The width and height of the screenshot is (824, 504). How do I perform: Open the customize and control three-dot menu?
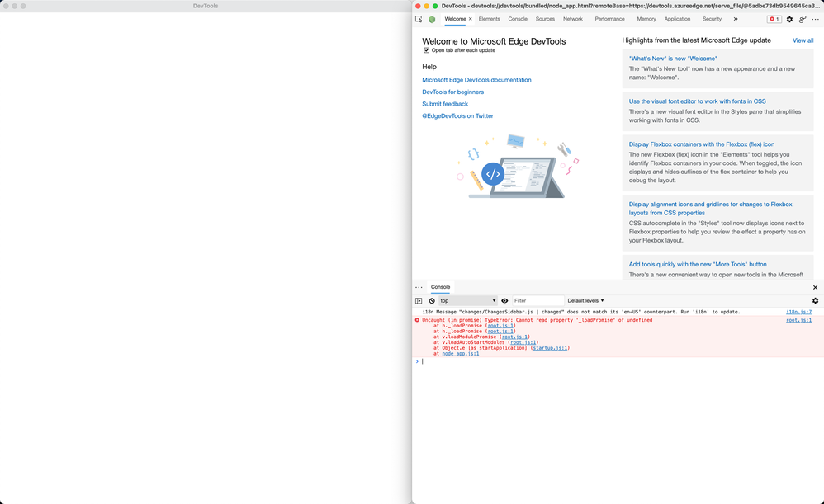tap(815, 20)
